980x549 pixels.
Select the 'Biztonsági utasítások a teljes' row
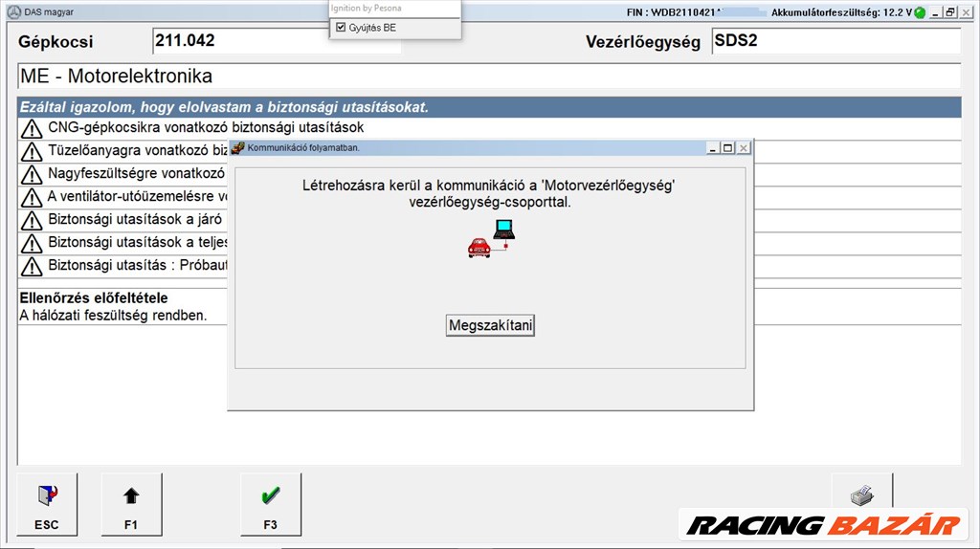click(x=123, y=244)
